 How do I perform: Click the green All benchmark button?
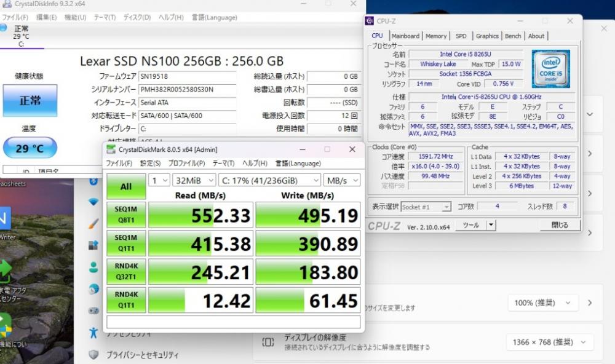(126, 186)
